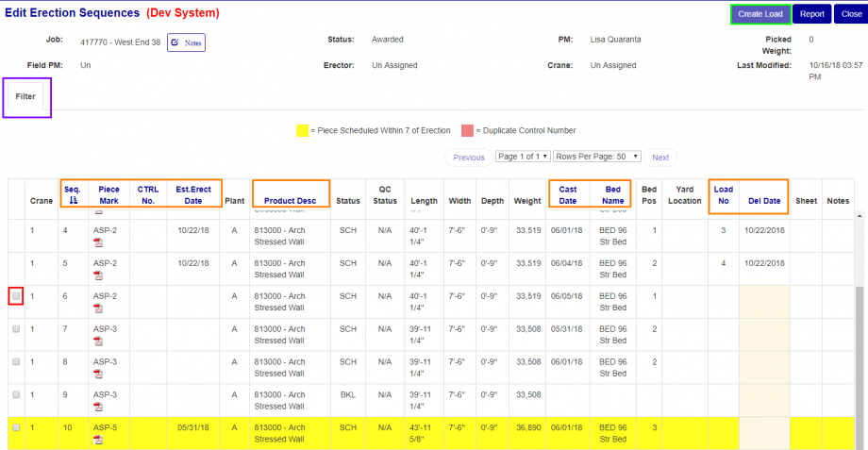Click status value 'Awarded'
The image size is (868, 450).
(x=388, y=40)
